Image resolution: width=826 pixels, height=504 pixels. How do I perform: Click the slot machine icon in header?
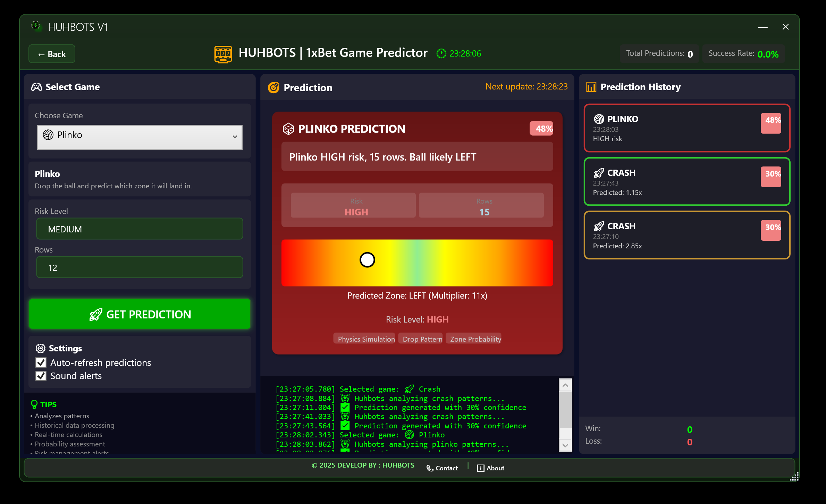(223, 54)
